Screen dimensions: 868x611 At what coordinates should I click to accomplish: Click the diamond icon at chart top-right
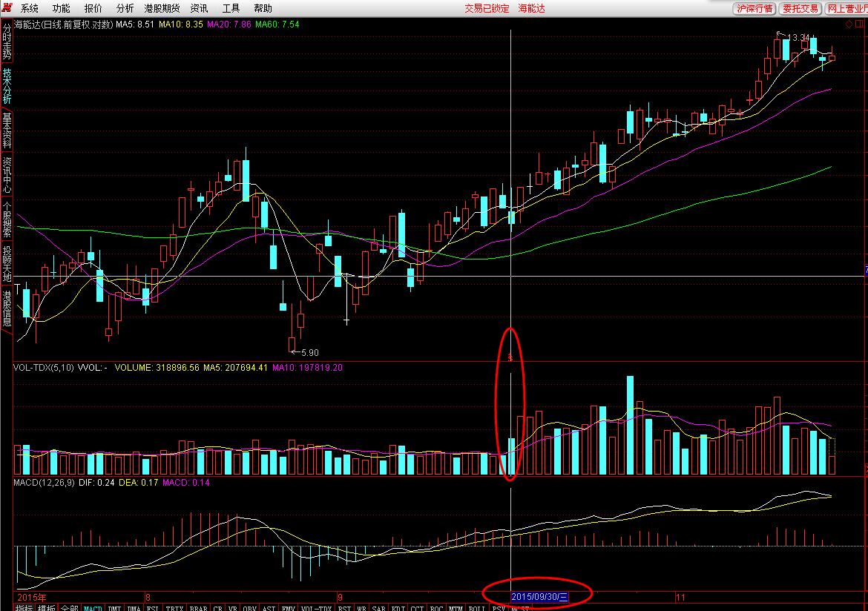pyautogui.click(x=849, y=24)
